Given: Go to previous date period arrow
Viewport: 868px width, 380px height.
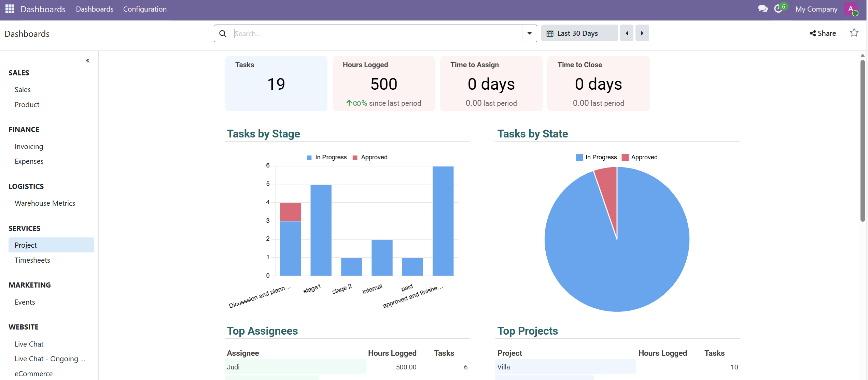Looking at the screenshot, I should [x=627, y=33].
